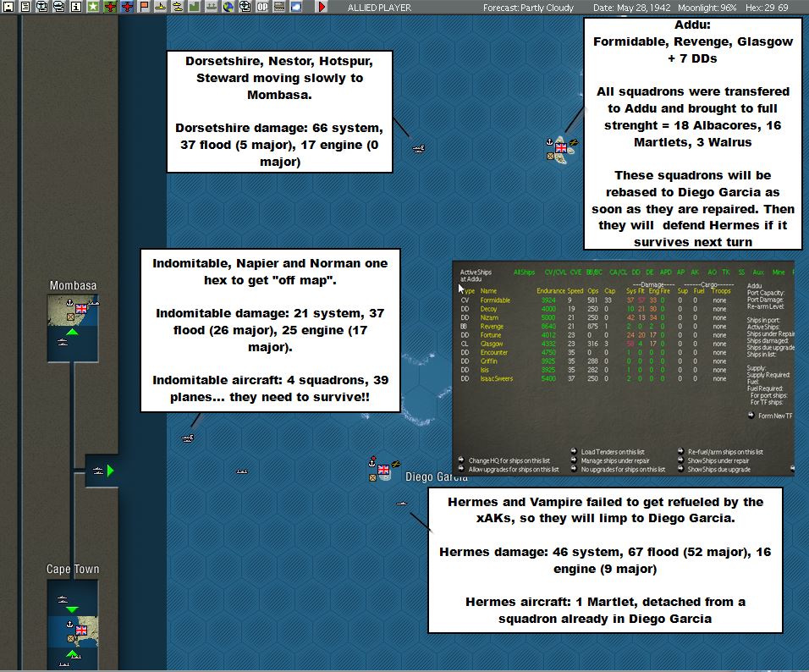The image size is (809, 672).
Task: Click the red plane on blue background icon
Action: [x=126, y=7]
